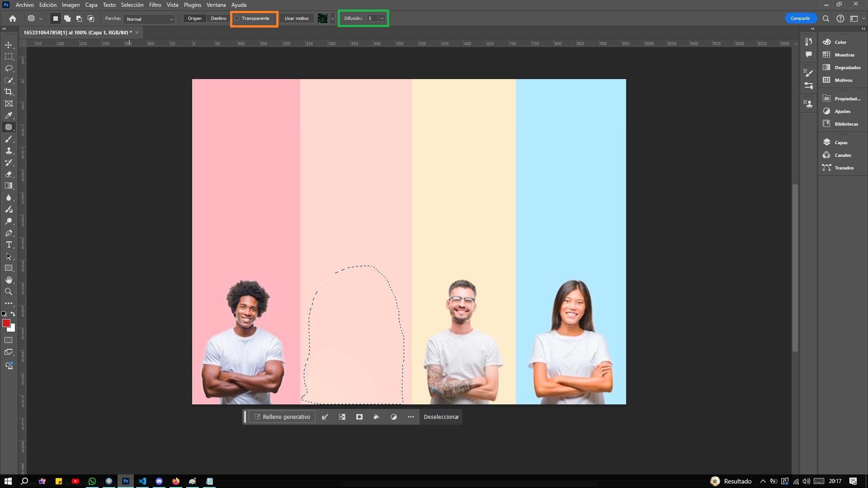Viewport: 868px width, 488px height.
Task: Click the red foreground color swatch
Action: pos(6,323)
